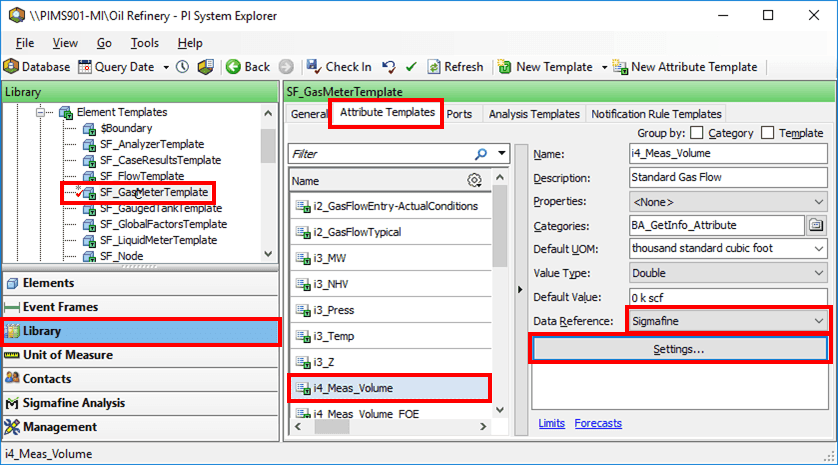838x465 pixels.
Task: Click the filter search magnifier icon
Action: coord(481,154)
